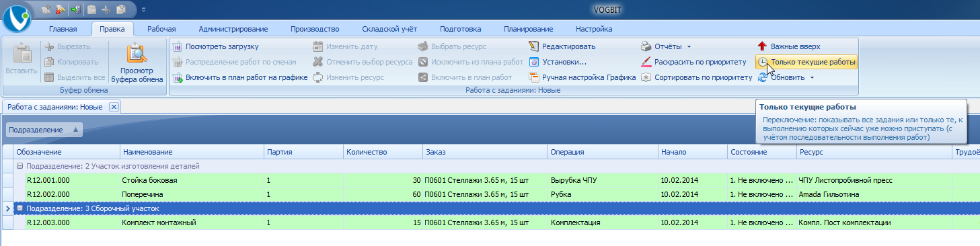Collapse group 2 Участок изготовления деталей
Viewport: 980px width, 246px height.
(20, 166)
